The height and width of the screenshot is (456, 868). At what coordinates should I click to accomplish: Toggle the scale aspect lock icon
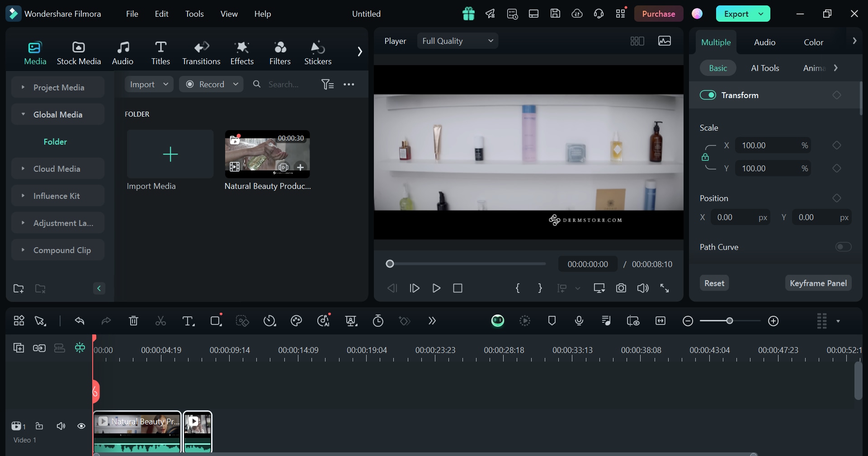(x=705, y=157)
